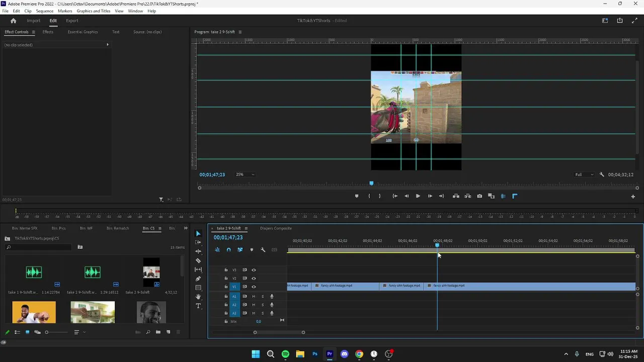644x362 pixels.
Task: Click Mark Out button
Action: (380, 196)
